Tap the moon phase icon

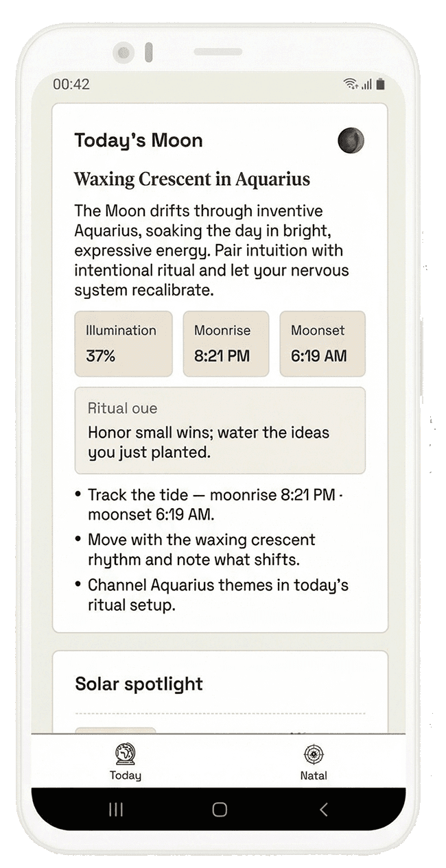[351, 141]
